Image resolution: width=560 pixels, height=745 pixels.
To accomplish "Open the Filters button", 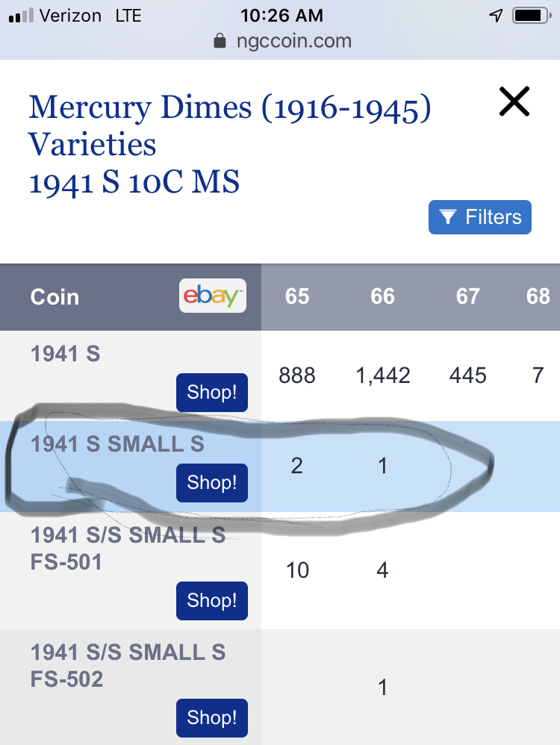I will click(x=479, y=217).
